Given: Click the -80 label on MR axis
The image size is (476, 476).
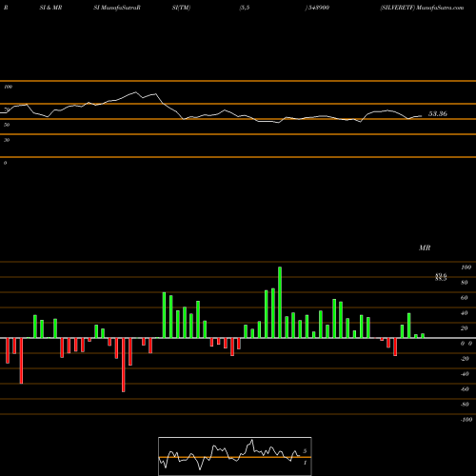Looking at the screenshot, I should coord(465,405).
